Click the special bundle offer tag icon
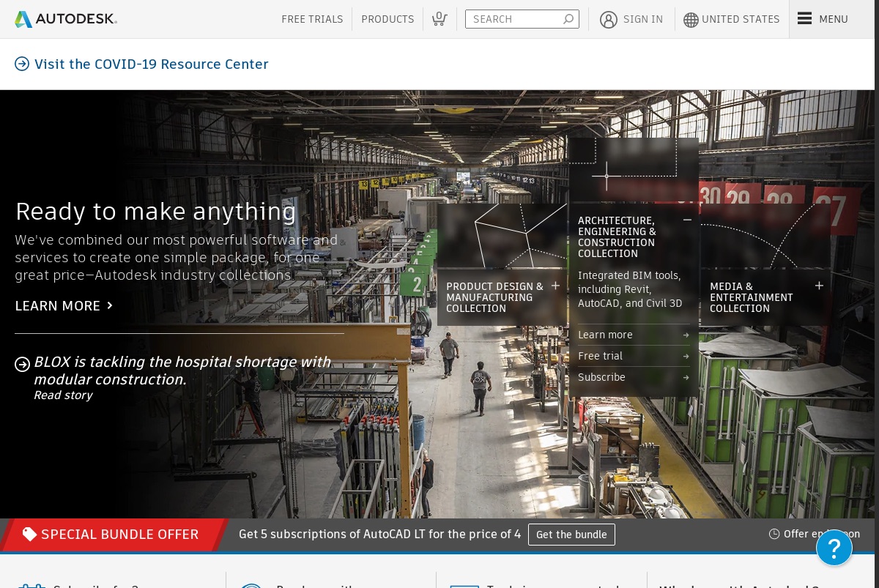This screenshot has width=879, height=588. (x=29, y=534)
